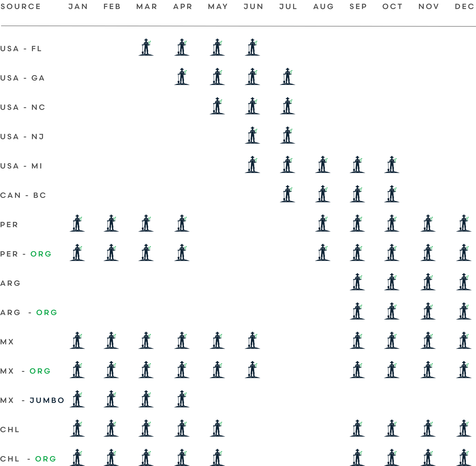Select the CAN - BC source label
Image resolution: width=476 pixels, height=466 pixels.
23,195
